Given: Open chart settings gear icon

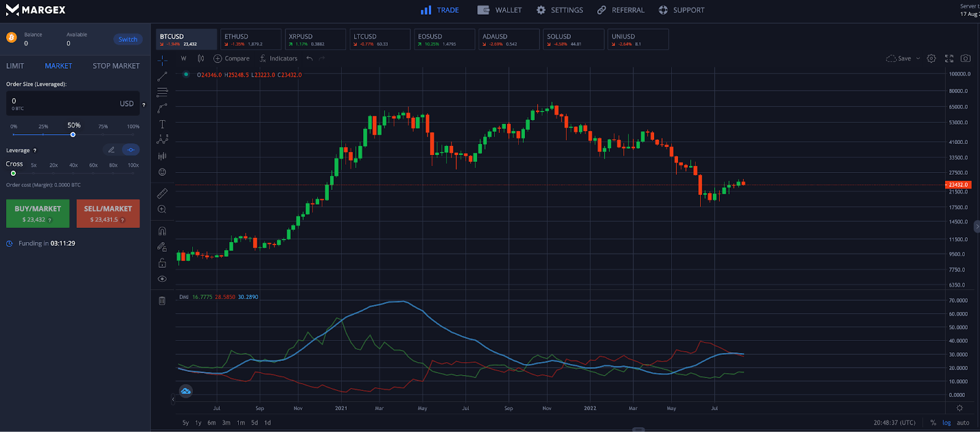Looking at the screenshot, I should pos(931,59).
